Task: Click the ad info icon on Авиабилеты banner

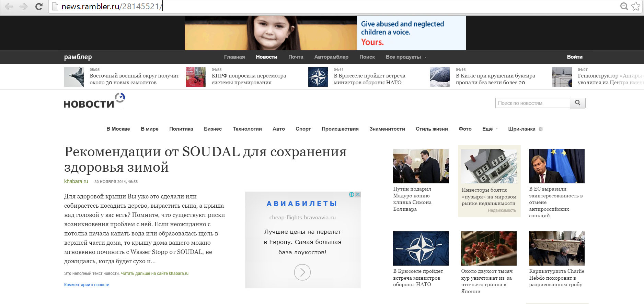Action: tap(352, 194)
